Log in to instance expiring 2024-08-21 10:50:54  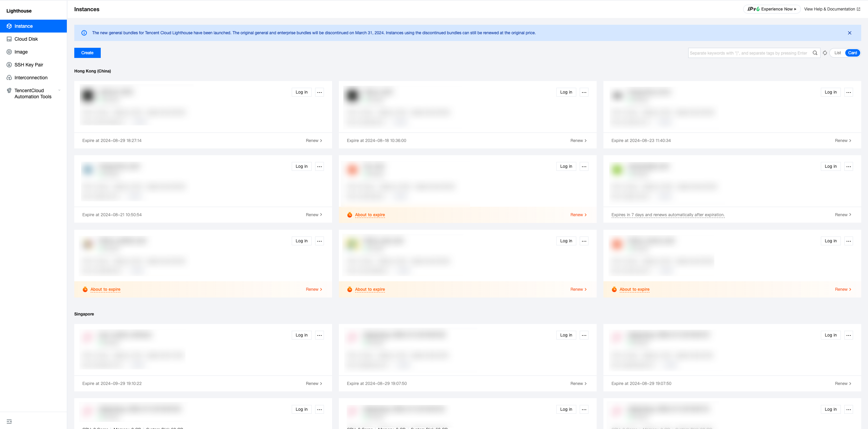coord(302,166)
